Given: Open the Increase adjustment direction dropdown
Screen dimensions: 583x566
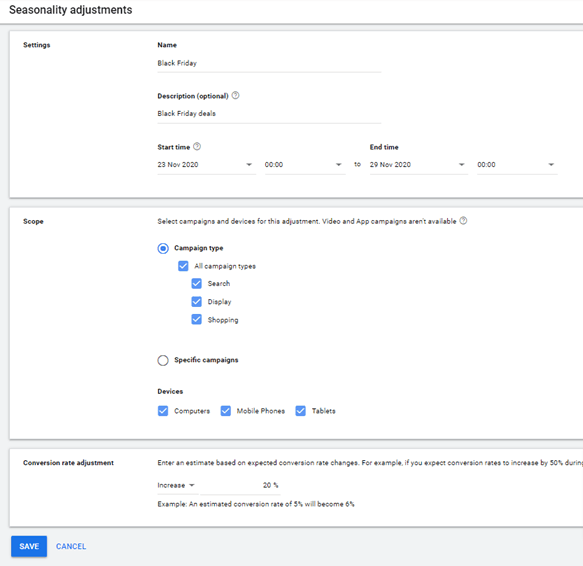Looking at the screenshot, I should (x=177, y=485).
